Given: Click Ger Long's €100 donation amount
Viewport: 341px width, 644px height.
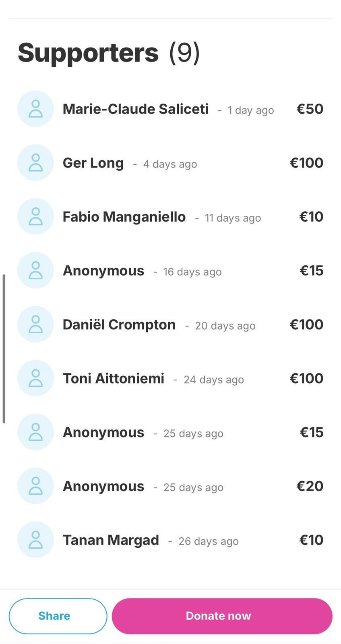Looking at the screenshot, I should pyautogui.click(x=306, y=163).
